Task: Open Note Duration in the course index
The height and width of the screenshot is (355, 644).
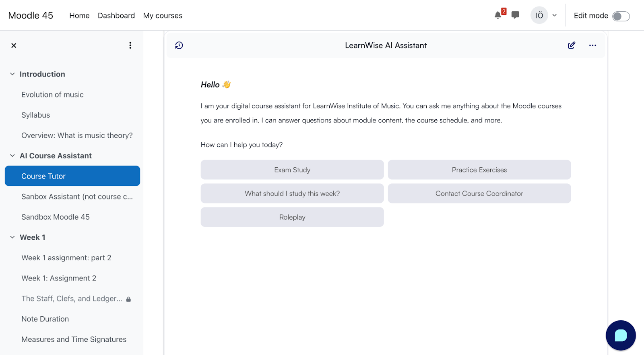Action: tap(45, 319)
